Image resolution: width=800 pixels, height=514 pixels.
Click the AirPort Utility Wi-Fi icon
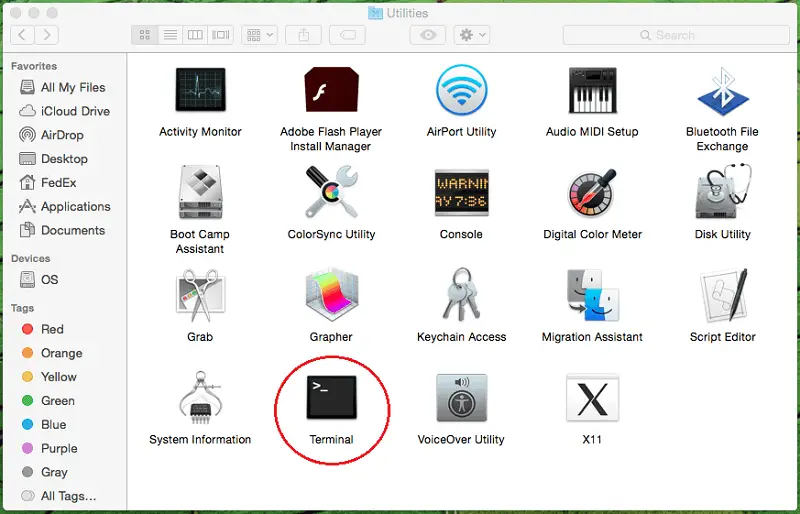[462, 90]
